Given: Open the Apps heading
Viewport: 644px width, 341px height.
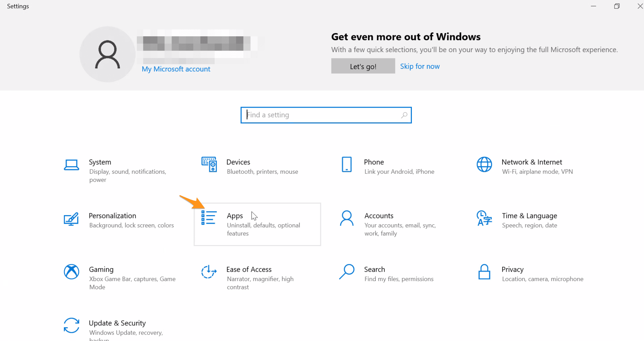Looking at the screenshot, I should (x=235, y=216).
